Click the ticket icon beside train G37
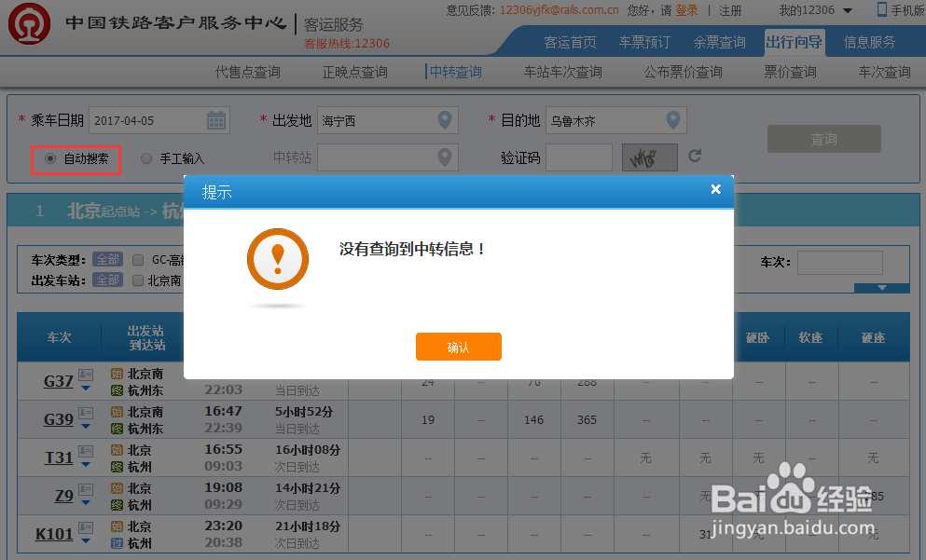The width and height of the screenshot is (926, 560). 86,375
